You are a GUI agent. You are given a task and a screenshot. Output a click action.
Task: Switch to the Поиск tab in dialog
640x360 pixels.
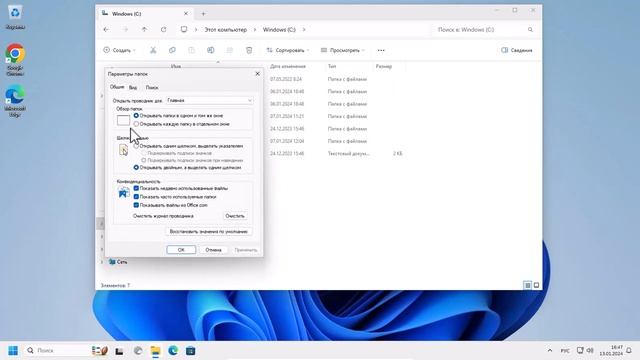coord(152,87)
